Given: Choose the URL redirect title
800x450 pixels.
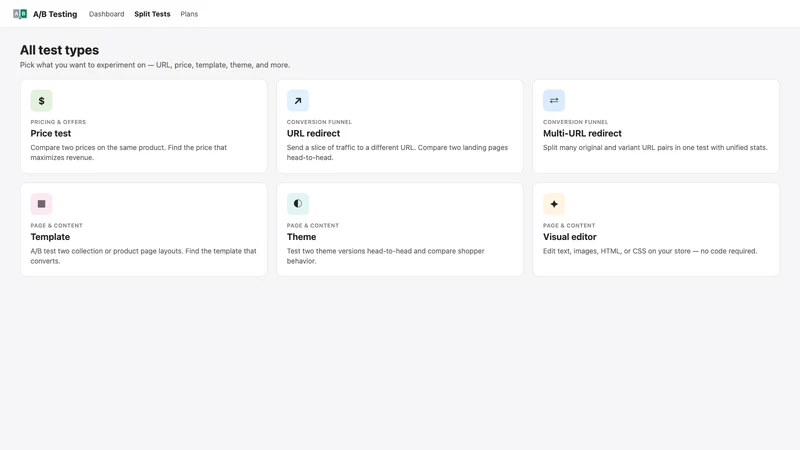Looking at the screenshot, I should 313,133.
